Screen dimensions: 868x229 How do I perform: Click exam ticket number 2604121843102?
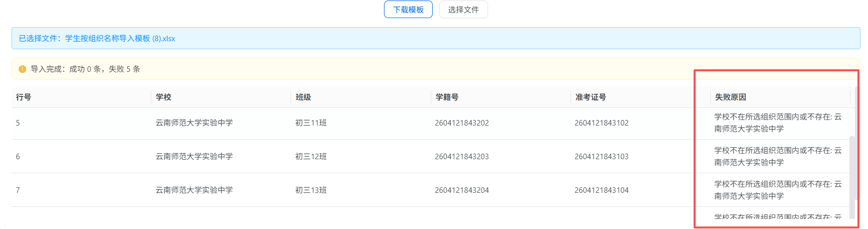click(x=602, y=123)
